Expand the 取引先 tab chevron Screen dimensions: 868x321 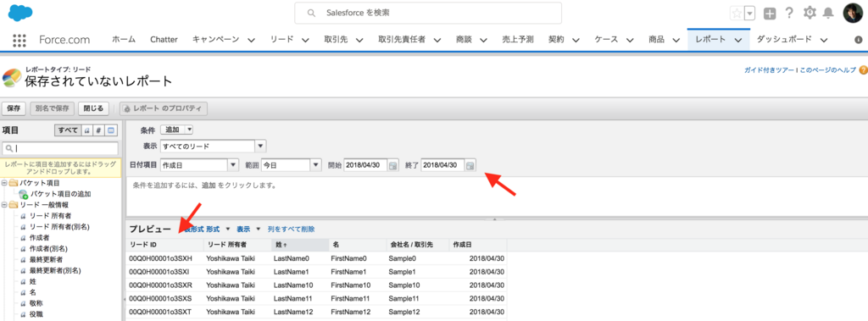[x=359, y=40]
